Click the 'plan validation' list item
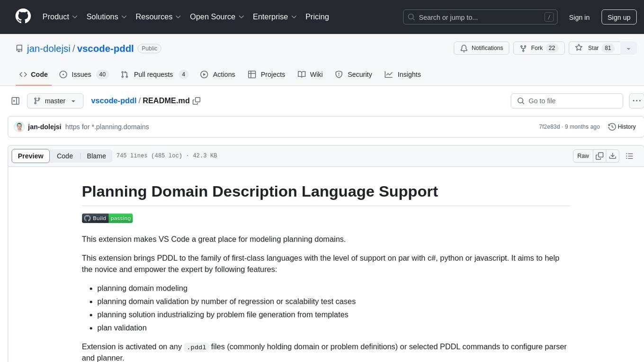This screenshot has height=362, width=644. point(122,328)
